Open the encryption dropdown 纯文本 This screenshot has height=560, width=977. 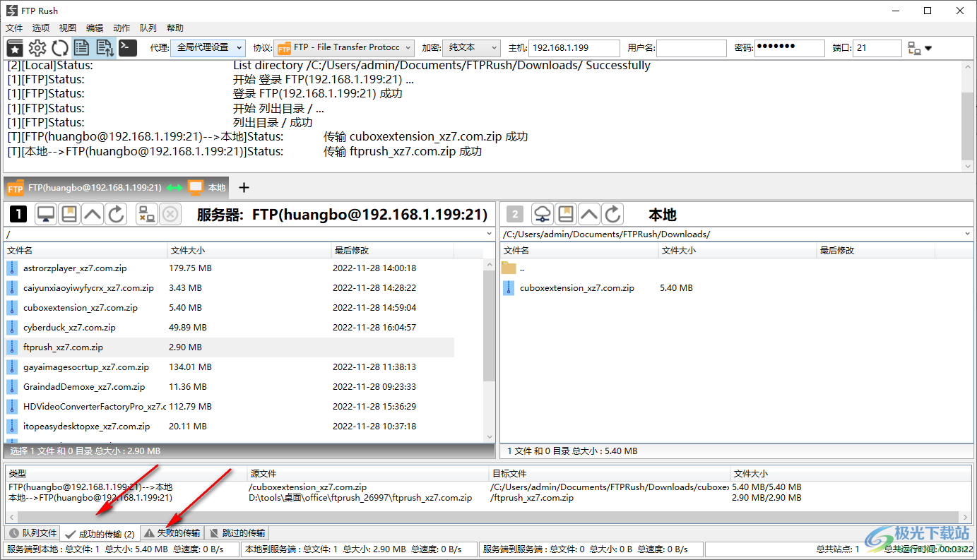pyautogui.click(x=473, y=47)
